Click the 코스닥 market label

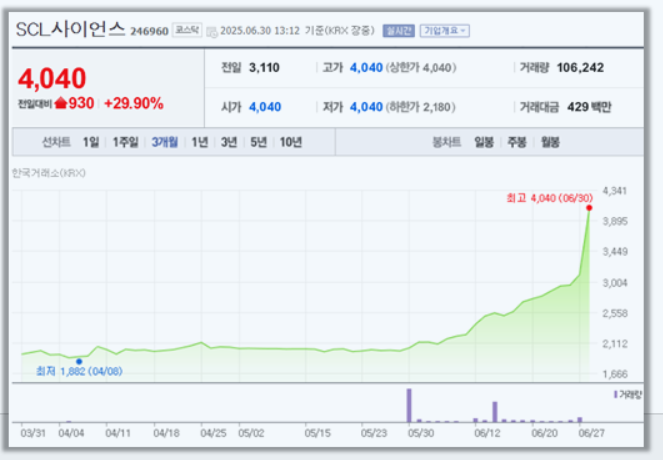pos(186,30)
